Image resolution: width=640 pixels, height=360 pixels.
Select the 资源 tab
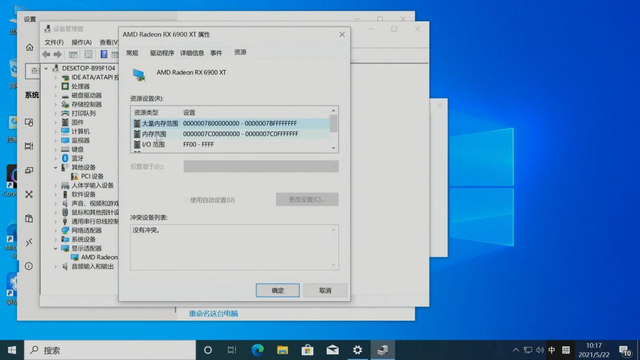click(240, 52)
